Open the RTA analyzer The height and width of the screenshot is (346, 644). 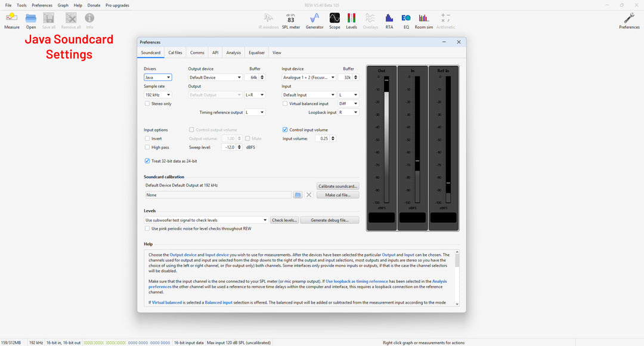(389, 20)
